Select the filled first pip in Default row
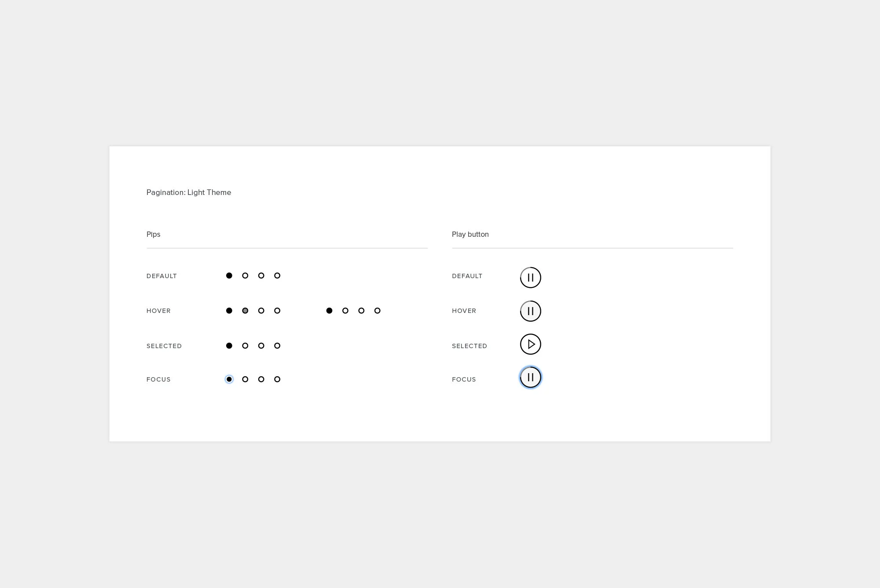This screenshot has height=588, width=880. pyautogui.click(x=229, y=276)
